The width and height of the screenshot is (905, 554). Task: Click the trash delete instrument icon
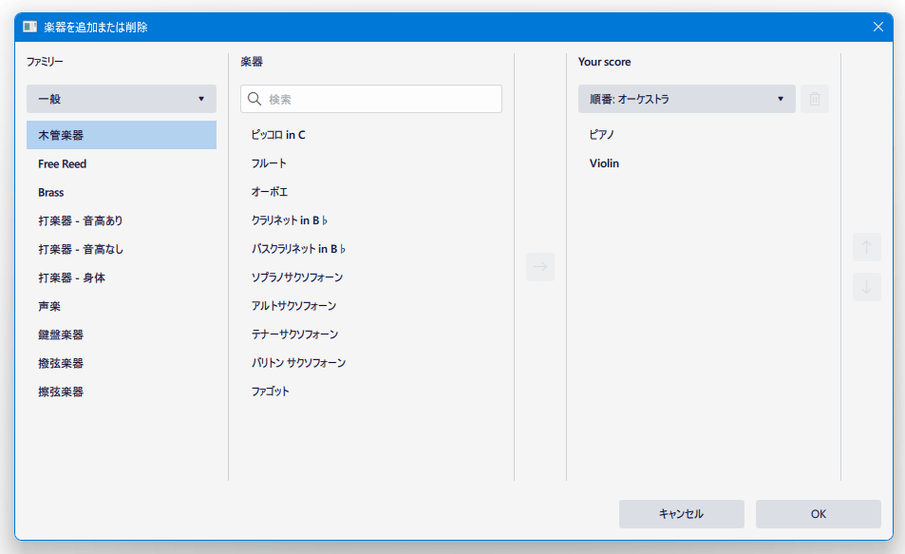coord(814,99)
